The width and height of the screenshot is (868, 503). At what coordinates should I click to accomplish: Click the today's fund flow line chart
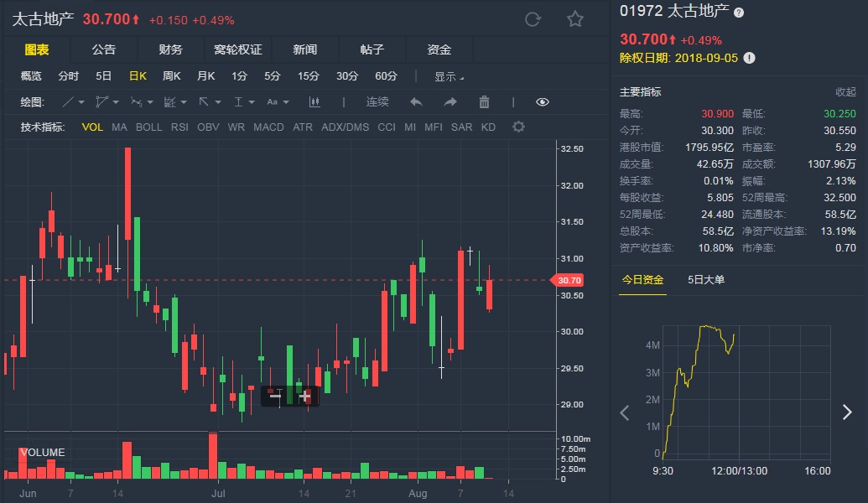point(746,392)
